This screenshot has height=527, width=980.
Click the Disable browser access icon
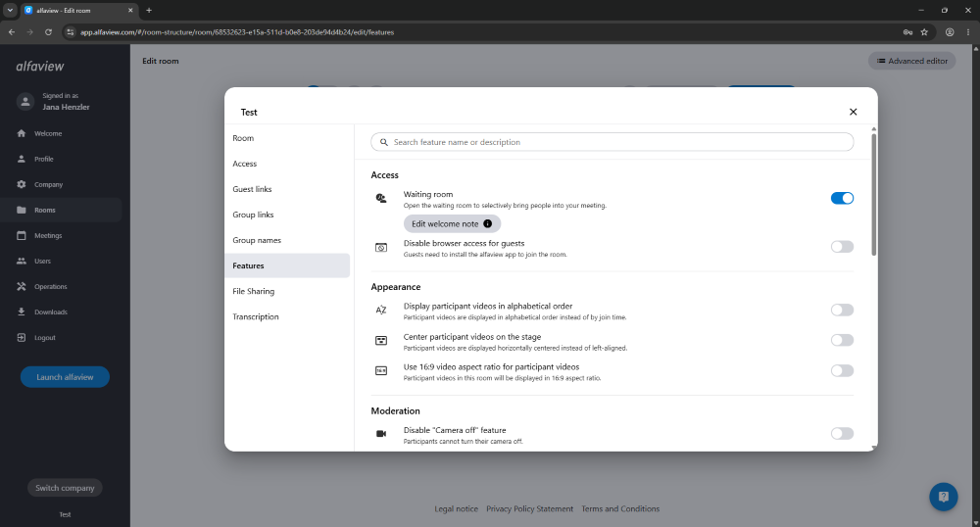[x=381, y=247]
